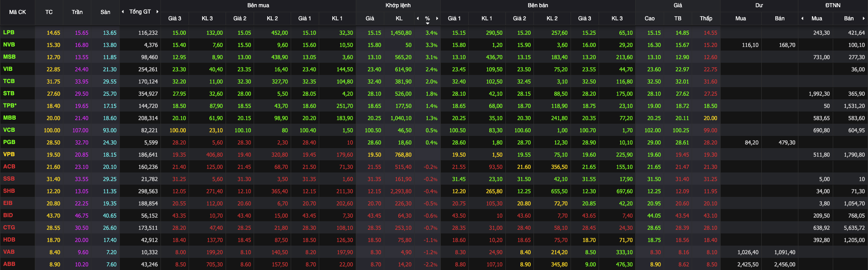
Task: Open EIB stock symbol
Action: 8,203
